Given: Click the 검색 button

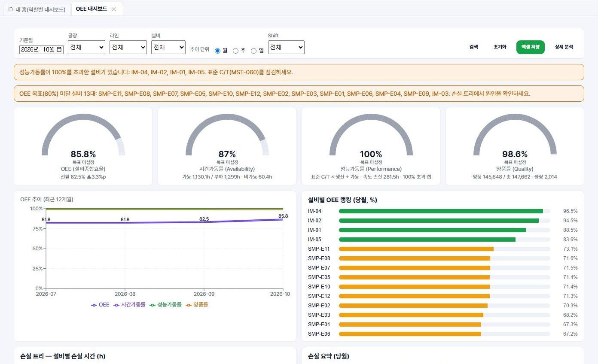Looking at the screenshot, I should point(473,47).
